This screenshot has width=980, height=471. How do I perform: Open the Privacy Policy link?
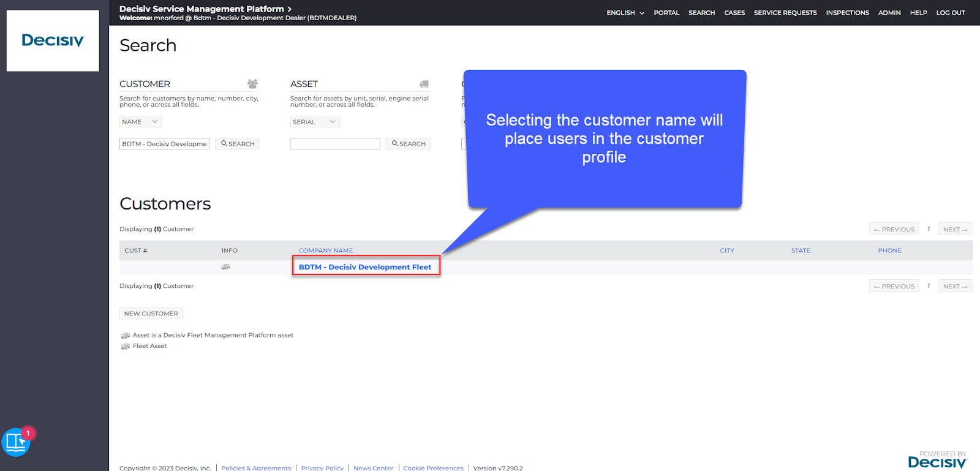point(322,468)
